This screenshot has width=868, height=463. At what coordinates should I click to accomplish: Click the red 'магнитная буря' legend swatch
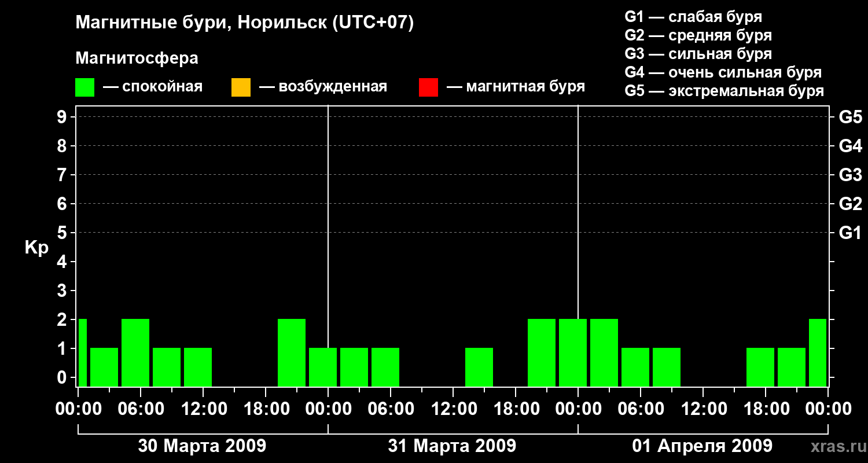click(x=428, y=87)
